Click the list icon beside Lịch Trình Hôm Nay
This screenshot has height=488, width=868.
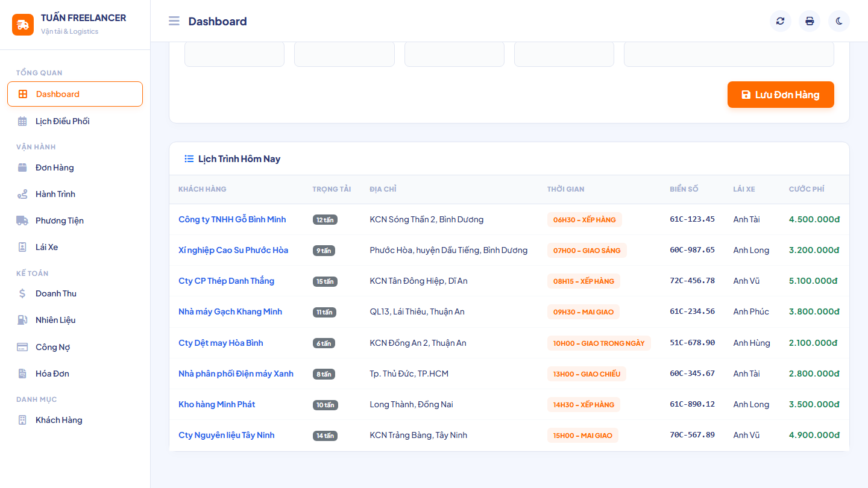tap(189, 159)
